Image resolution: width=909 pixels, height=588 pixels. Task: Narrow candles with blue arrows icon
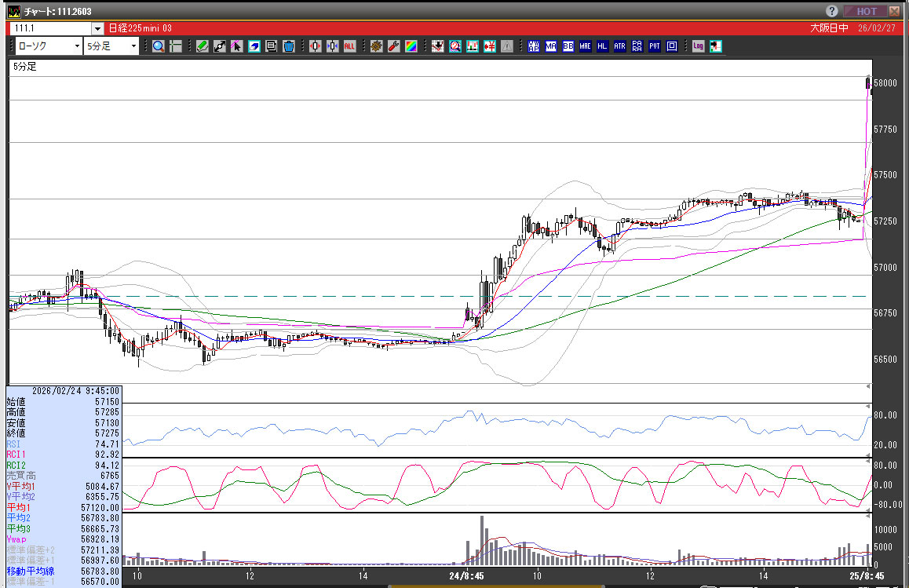pos(332,46)
